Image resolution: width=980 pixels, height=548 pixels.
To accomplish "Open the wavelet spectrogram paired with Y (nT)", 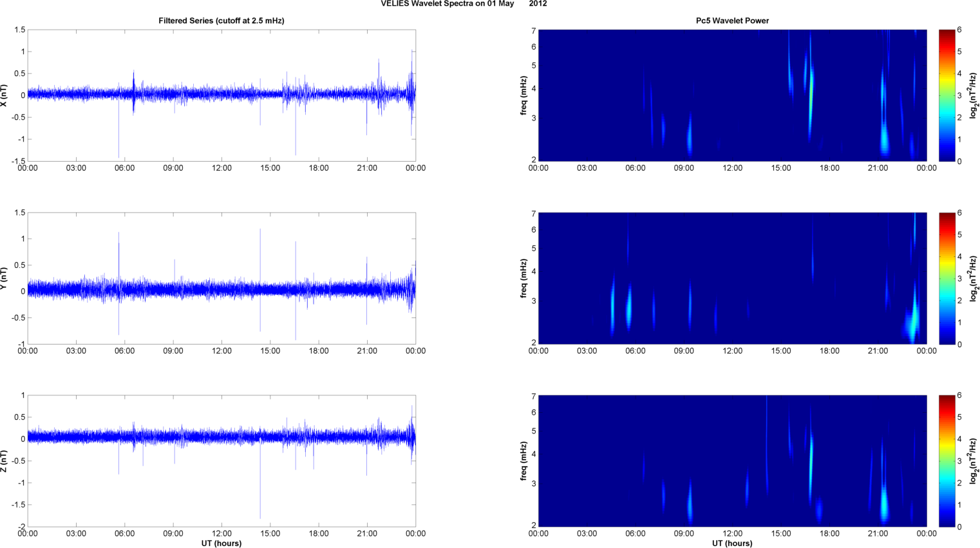I will point(732,278).
